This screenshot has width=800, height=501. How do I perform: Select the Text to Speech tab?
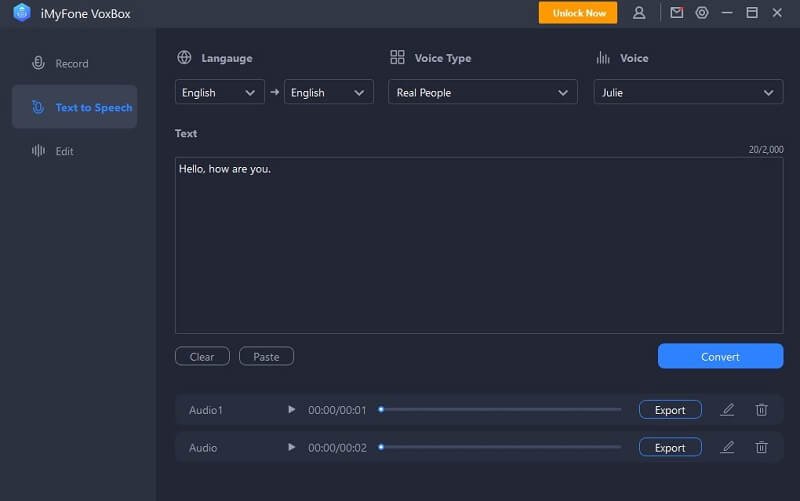coord(74,107)
